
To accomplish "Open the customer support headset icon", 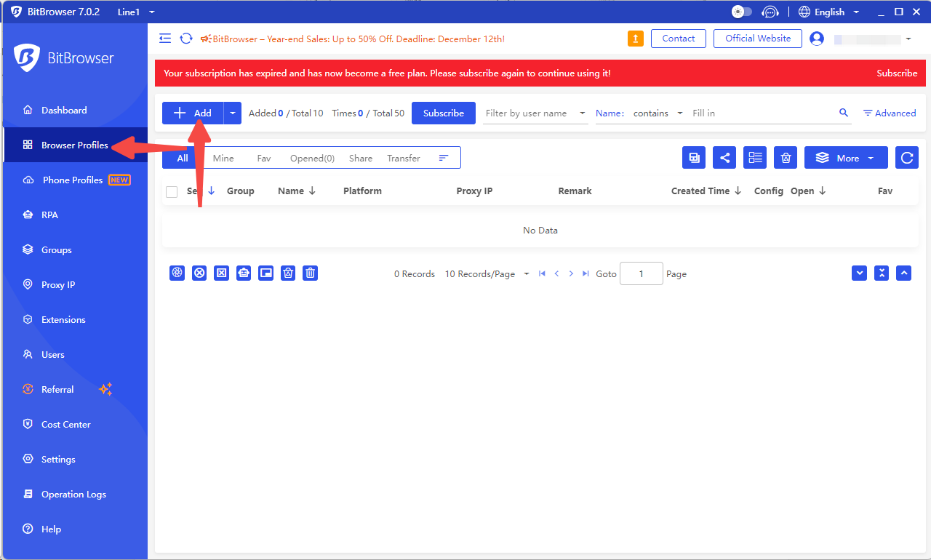I will [x=770, y=12].
